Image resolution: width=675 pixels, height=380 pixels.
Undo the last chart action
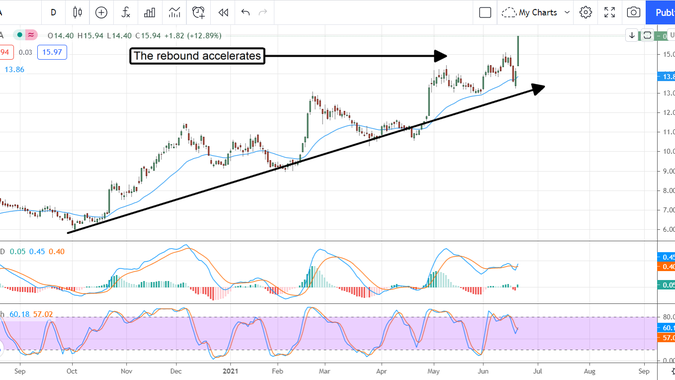click(x=245, y=12)
